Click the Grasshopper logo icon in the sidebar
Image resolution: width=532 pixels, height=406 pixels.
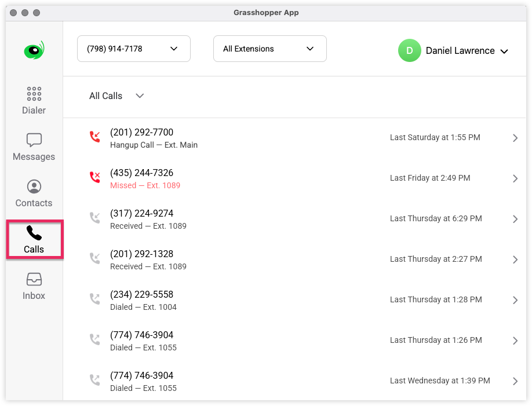[x=33, y=49]
